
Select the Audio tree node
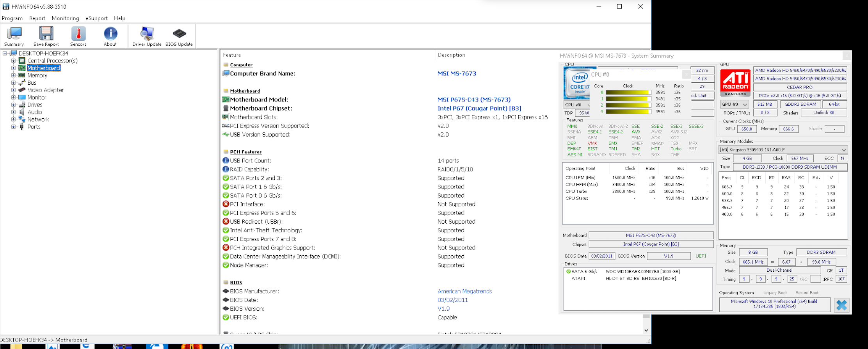(34, 112)
